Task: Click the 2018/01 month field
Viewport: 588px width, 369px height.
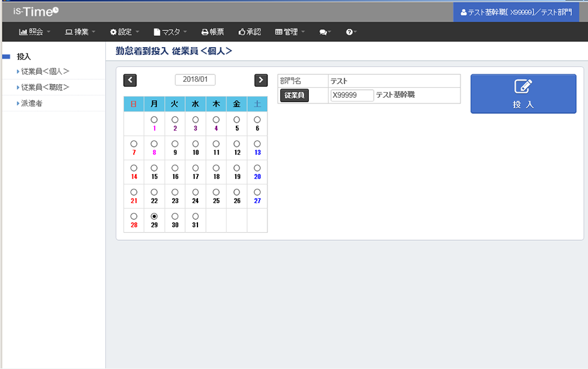Action: [x=195, y=79]
